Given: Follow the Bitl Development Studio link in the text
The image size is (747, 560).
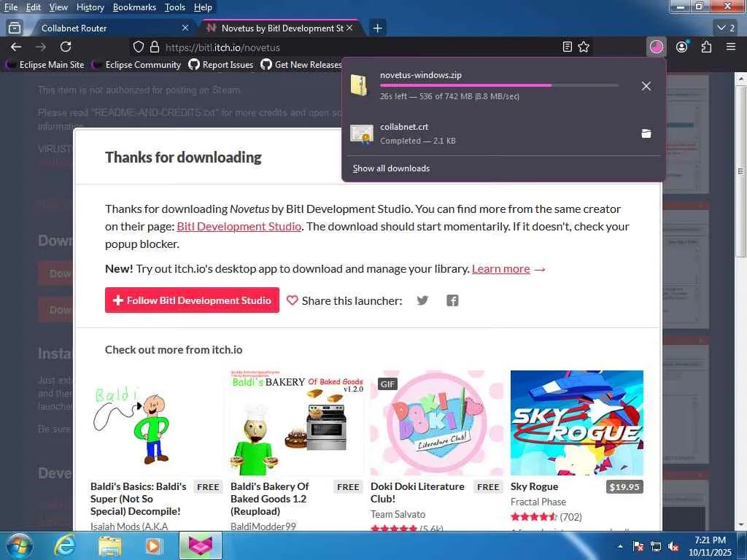Looking at the screenshot, I should tap(239, 227).
